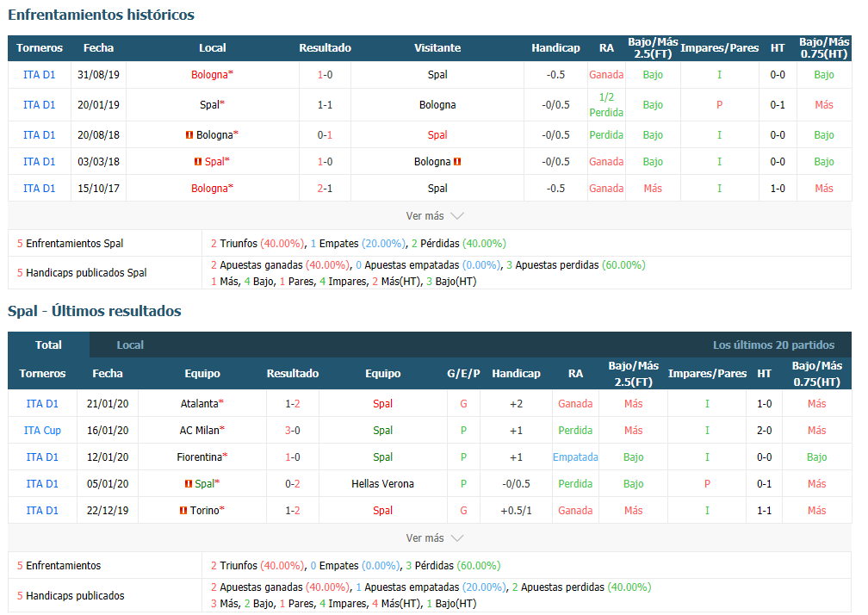This screenshot has height=615, width=868.
Task: Click Bologna home team on 15/10/17 row
Action: coord(210,189)
